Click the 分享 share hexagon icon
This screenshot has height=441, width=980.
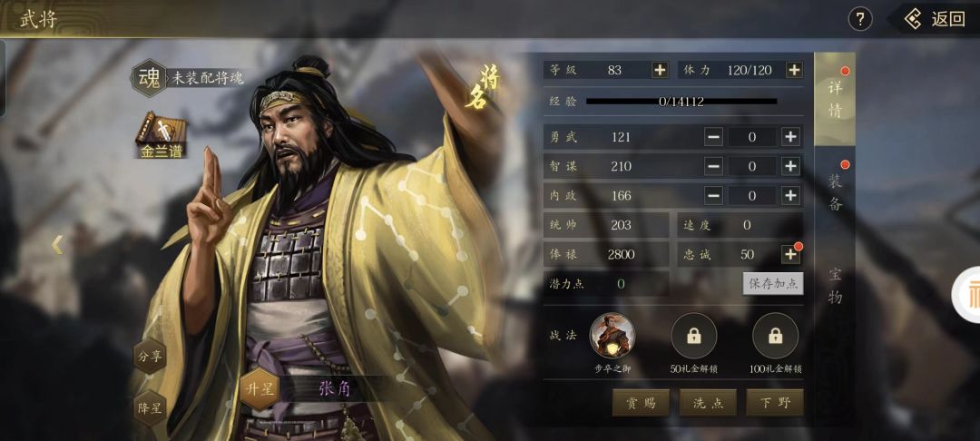point(150,357)
